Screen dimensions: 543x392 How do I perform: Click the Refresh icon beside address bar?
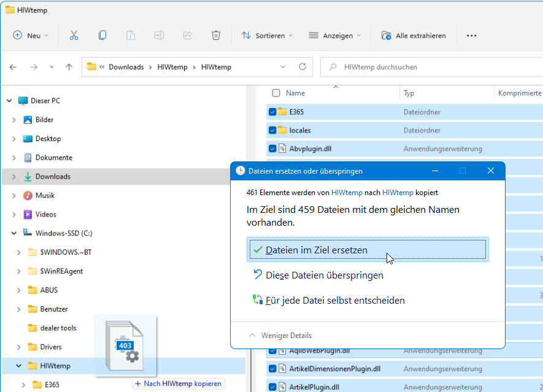coord(302,67)
